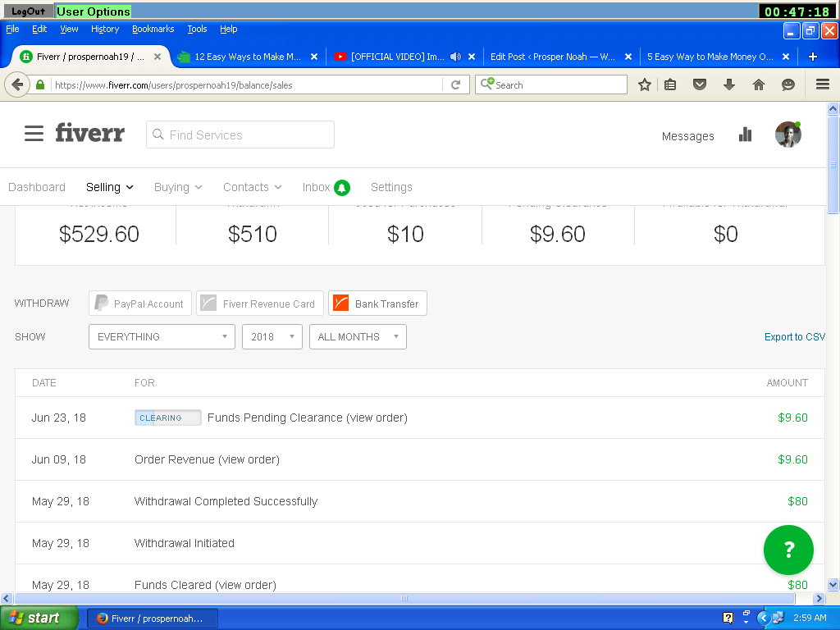Click the Bank Transfer withdraw button
This screenshot has width=840, height=630.
[377, 304]
